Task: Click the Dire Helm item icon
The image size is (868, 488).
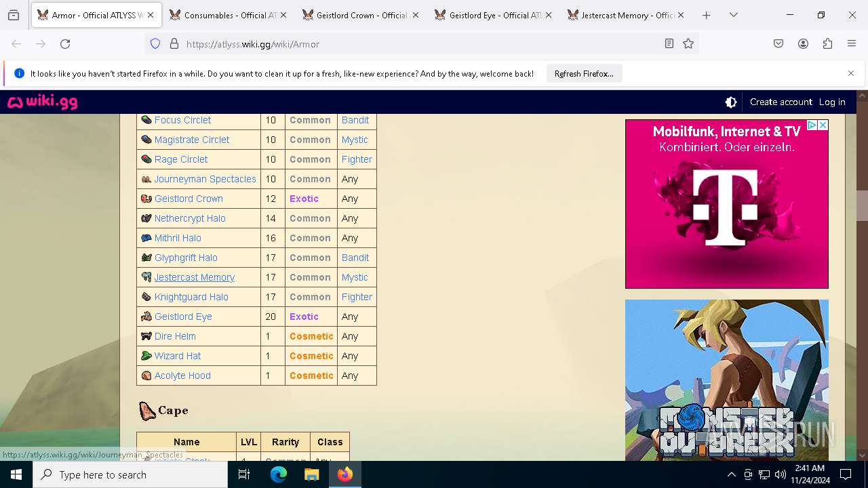Action: pyautogui.click(x=146, y=336)
